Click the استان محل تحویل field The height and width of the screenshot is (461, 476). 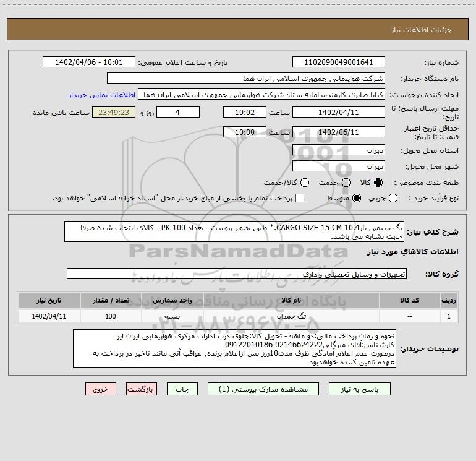338,150
